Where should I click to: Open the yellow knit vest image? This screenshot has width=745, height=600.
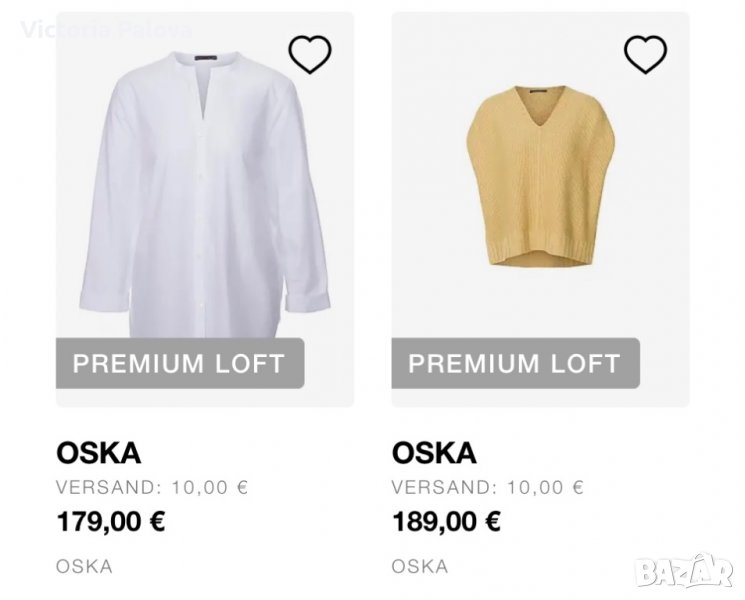(542, 180)
